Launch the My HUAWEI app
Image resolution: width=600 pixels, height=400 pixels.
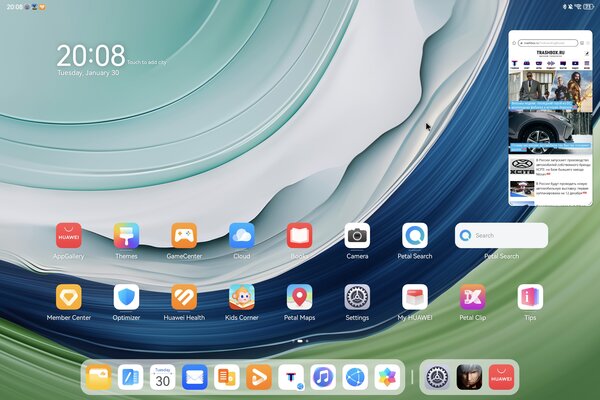click(x=415, y=297)
